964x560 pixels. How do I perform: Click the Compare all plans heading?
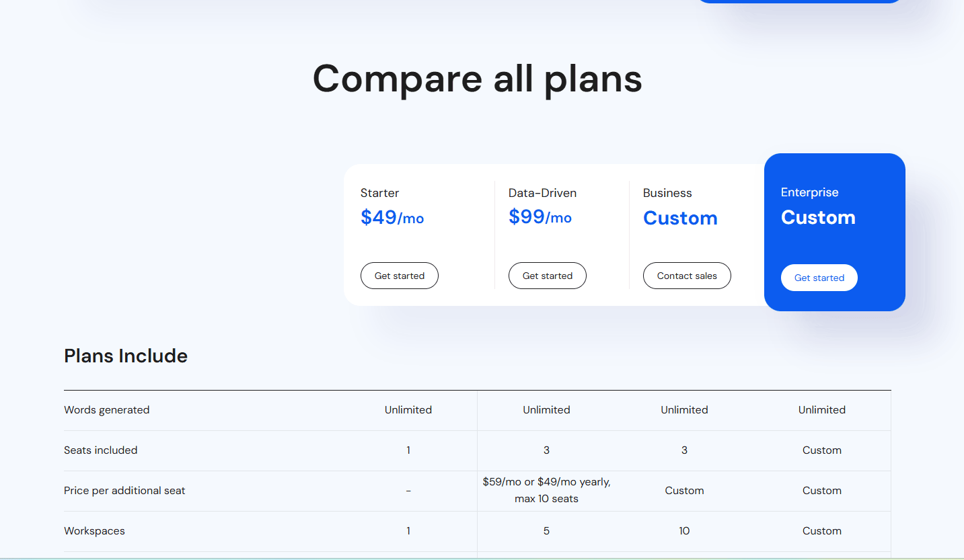[477, 78]
